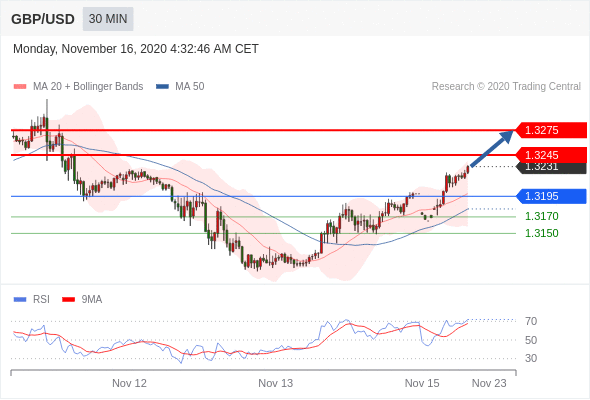The width and height of the screenshot is (590, 400).
Task: Click the red 1.3245 resistance price tag
Action: 551,155
